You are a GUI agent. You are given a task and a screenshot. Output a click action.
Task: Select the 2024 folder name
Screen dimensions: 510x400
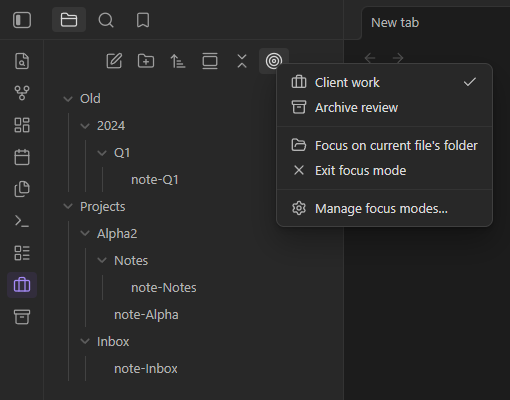pyautogui.click(x=111, y=126)
